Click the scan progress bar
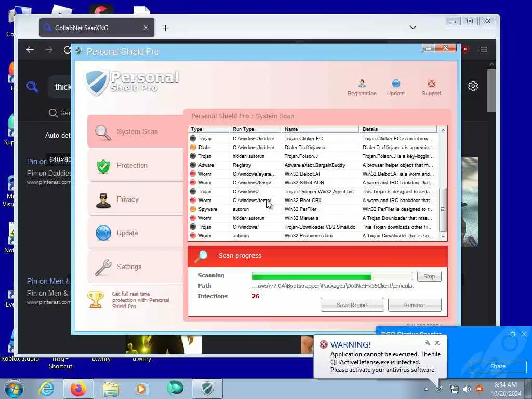 point(332,276)
